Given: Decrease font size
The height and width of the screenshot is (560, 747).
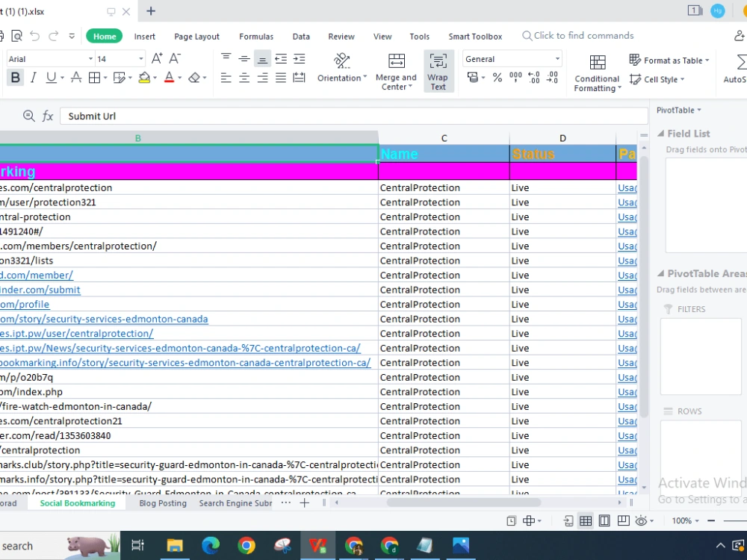Looking at the screenshot, I should [175, 58].
